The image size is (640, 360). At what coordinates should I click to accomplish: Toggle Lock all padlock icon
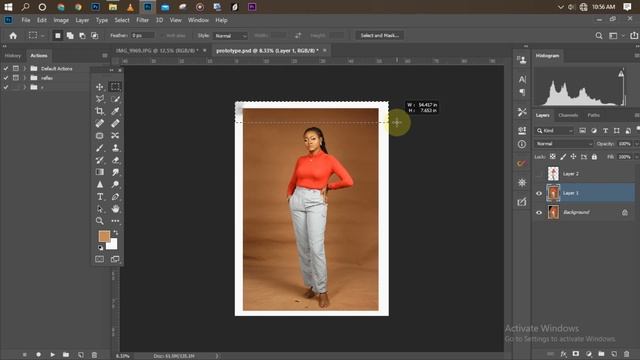pyautogui.click(x=594, y=157)
